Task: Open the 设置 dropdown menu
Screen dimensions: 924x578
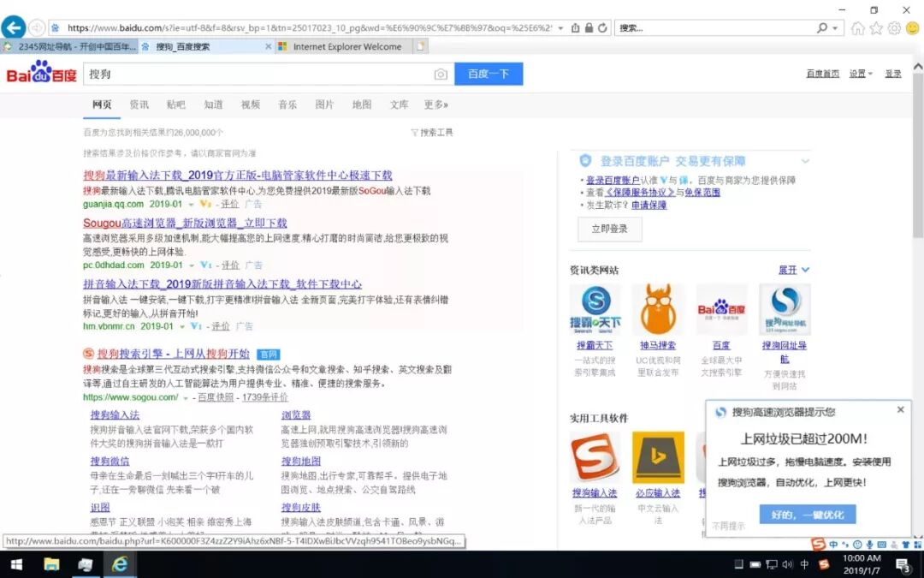Action: 861,74
